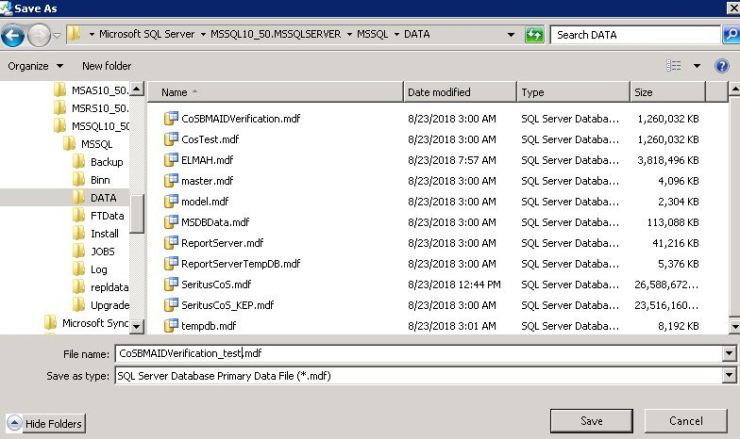This screenshot has height=439, width=740.
Task: Click file list scroll down arrow
Action: point(734,326)
